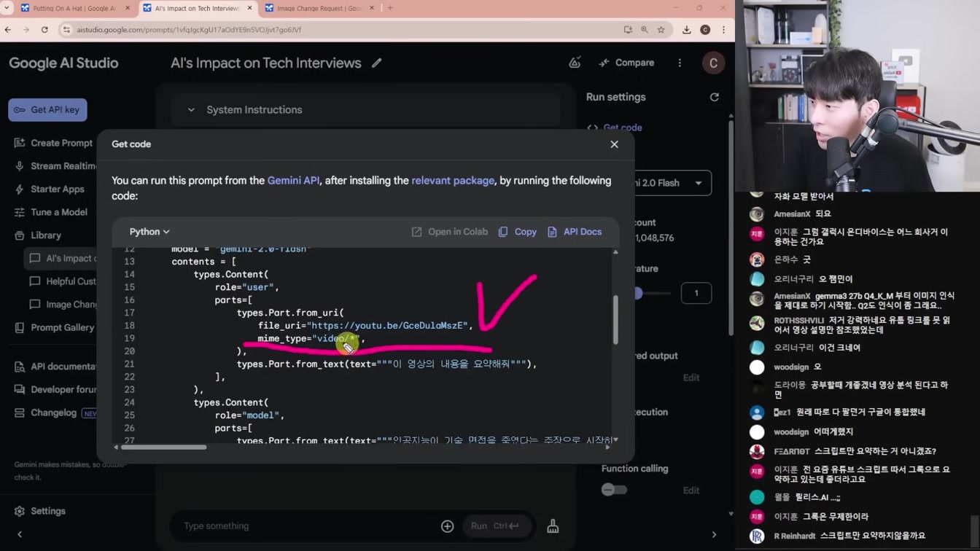Click the zoom magnifier icon in the address bar

(645, 30)
